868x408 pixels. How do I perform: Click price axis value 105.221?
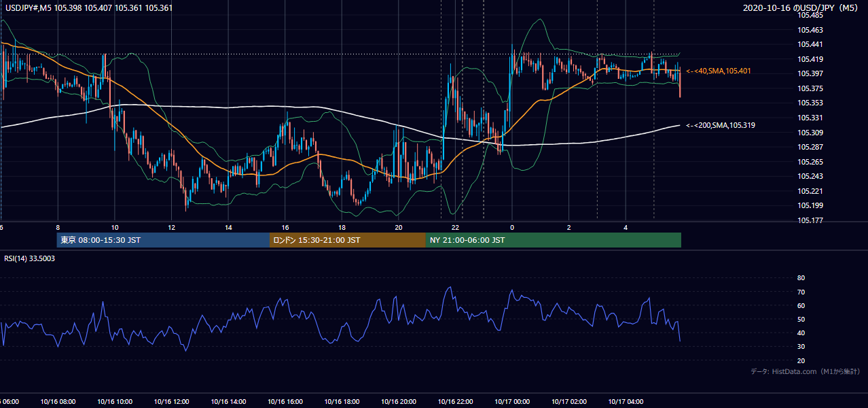click(810, 191)
